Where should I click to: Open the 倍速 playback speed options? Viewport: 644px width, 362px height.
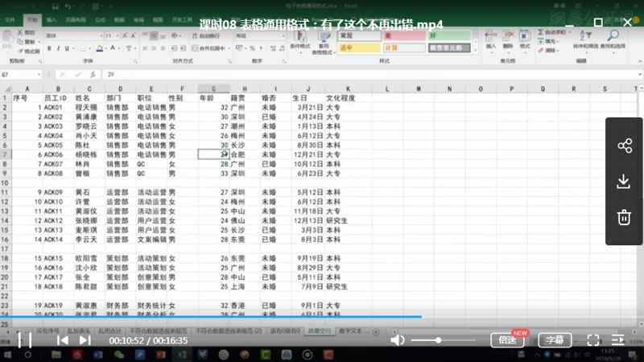point(507,339)
